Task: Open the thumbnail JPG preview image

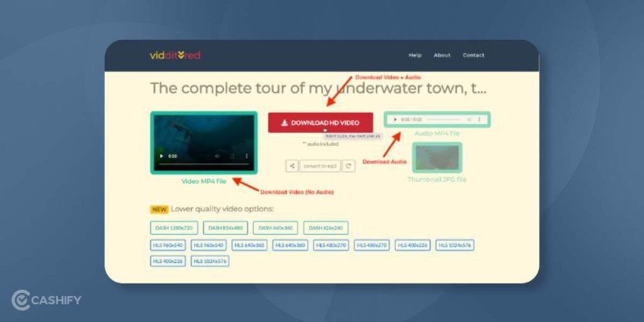Action: (437, 157)
